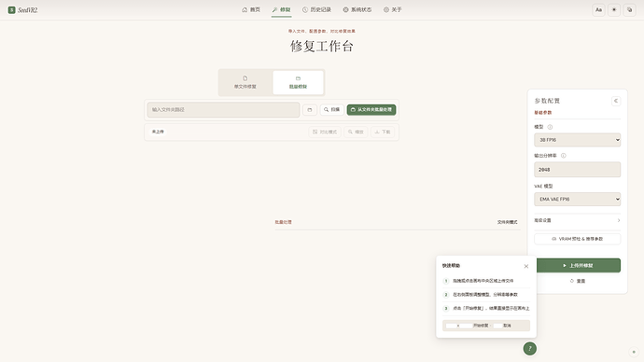Click the info icon beside 输出分辨率
This screenshot has width=644, height=362.
click(564, 156)
